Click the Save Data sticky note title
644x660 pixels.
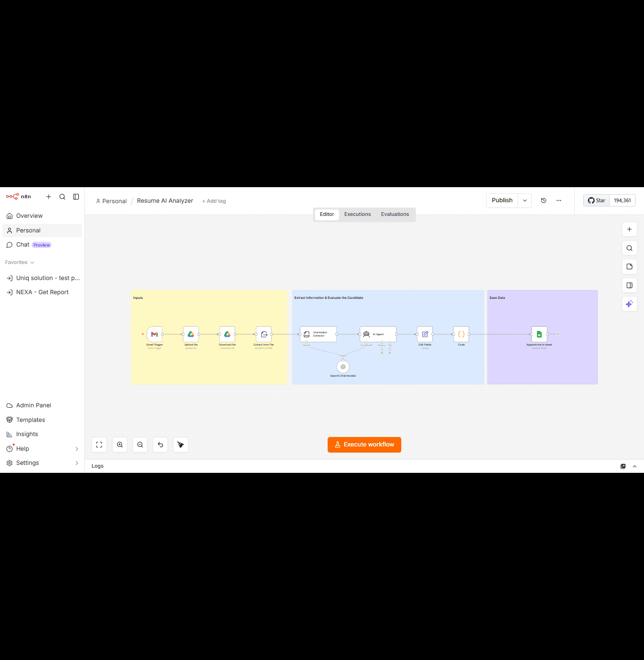pos(497,298)
